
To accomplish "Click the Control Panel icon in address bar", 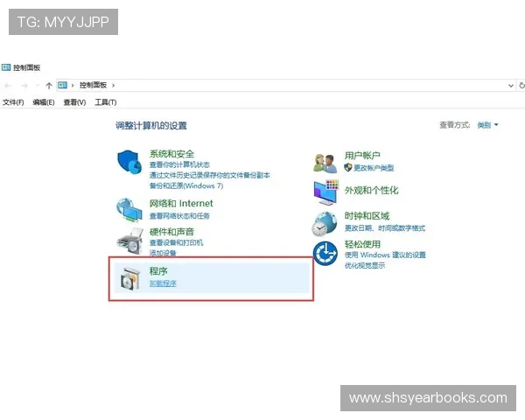I will tap(63, 86).
